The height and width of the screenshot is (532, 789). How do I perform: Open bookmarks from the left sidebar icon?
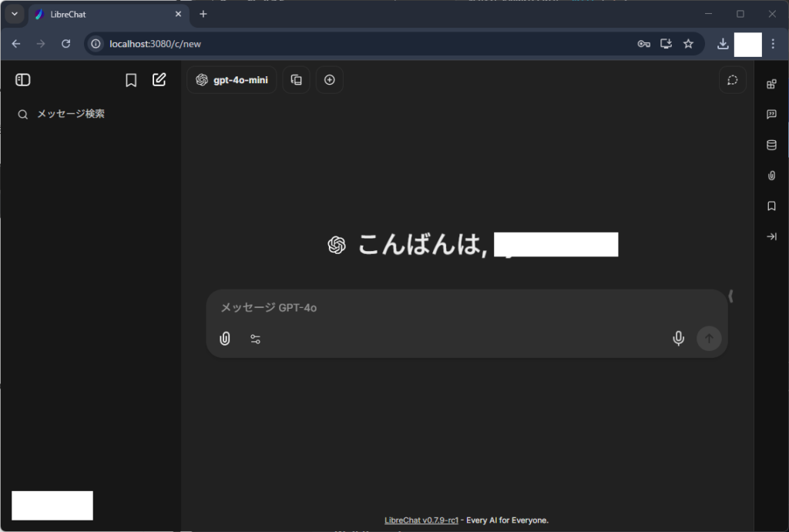pos(130,79)
